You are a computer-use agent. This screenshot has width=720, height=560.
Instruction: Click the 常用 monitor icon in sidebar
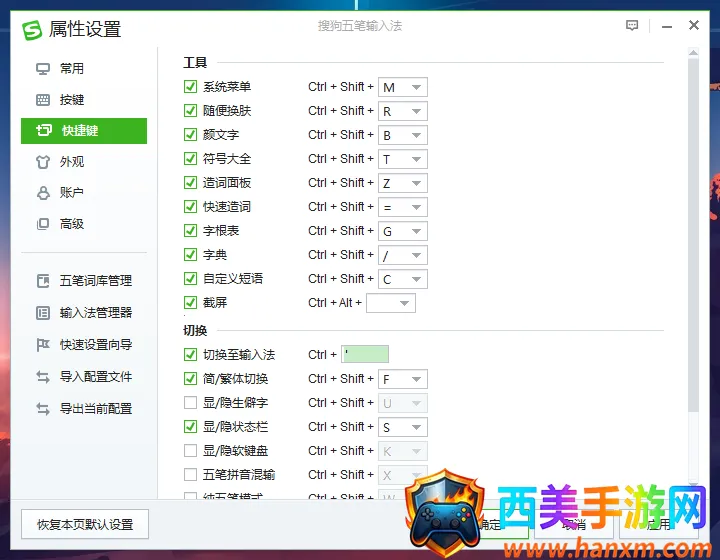pos(43,69)
